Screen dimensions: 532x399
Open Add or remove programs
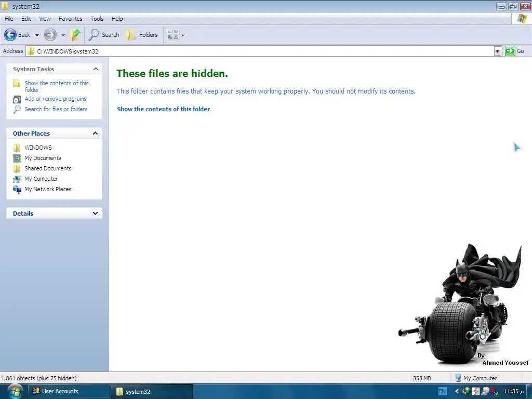[55, 99]
